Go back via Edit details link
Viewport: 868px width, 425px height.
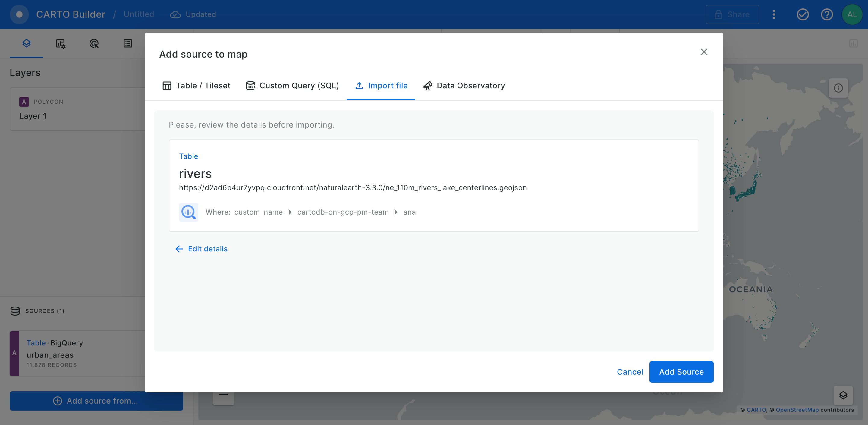point(202,249)
